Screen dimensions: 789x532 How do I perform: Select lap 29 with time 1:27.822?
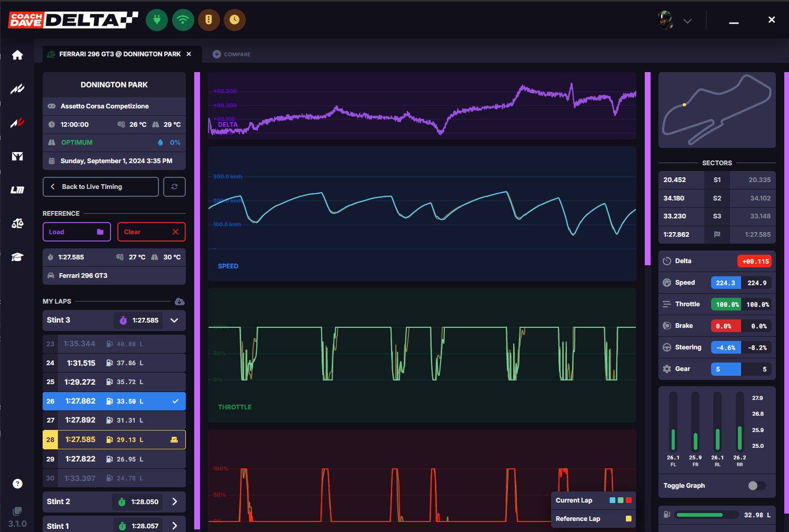[114, 459]
